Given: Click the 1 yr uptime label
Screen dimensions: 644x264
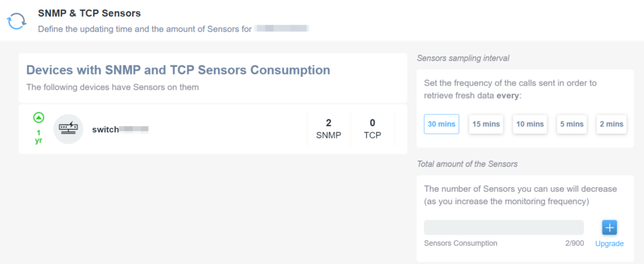Looking at the screenshot, I should click(38, 137).
